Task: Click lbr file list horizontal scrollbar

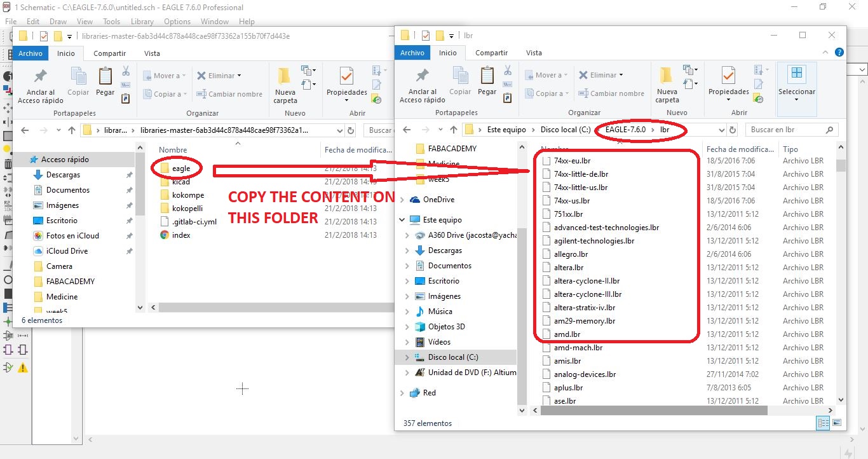Action: click(x=654, y=411)
